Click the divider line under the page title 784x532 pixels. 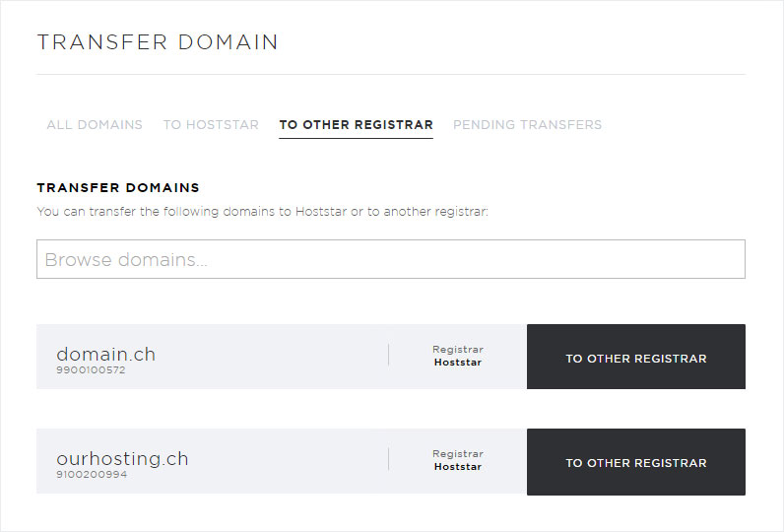click(391, 75)
